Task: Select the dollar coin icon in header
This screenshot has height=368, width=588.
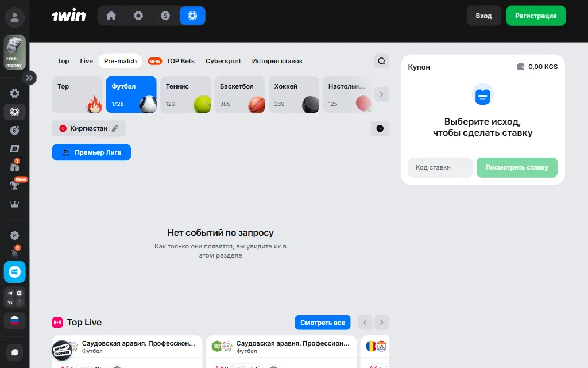Action: (x=165, y=16)
